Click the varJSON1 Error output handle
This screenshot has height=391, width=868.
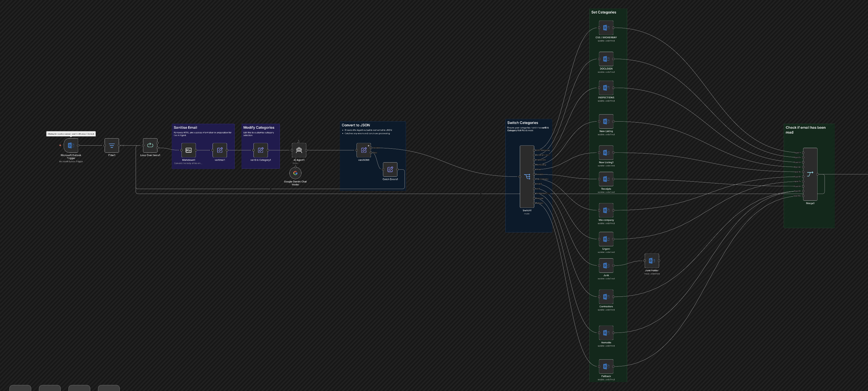pos(371,153)
